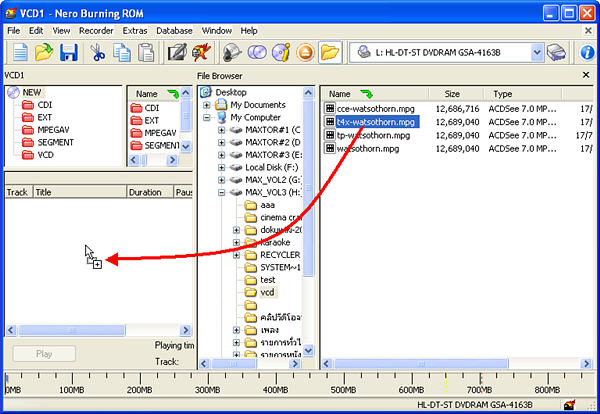The height and width of the screenshot is (414, 600).
Task: Close the File Browser panel
Action: point(586,75)
